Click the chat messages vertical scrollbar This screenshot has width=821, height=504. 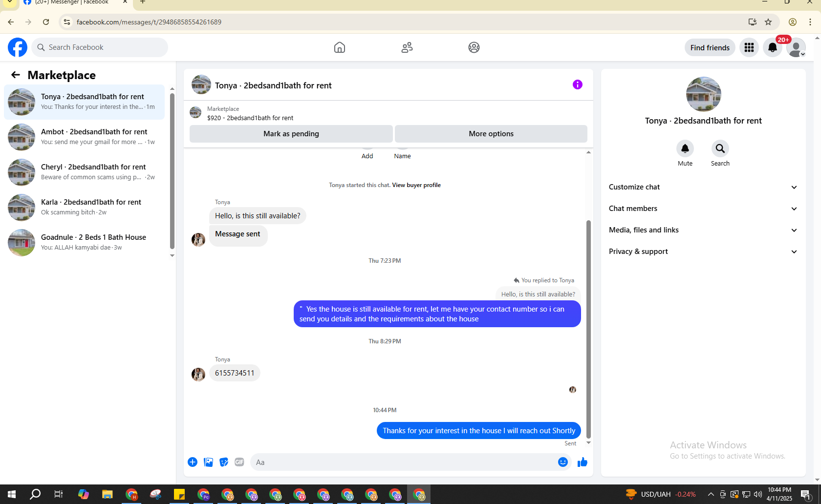coord(588,329)
